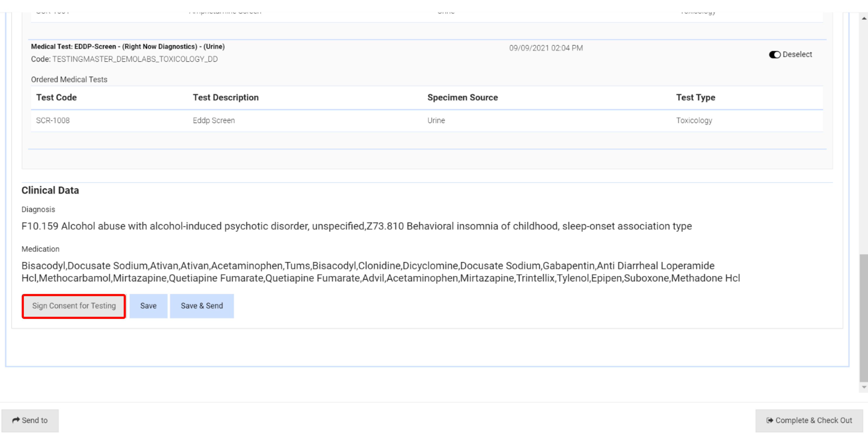This screenshot has height=435, width=868.
Task: Click the Medical Test EDDP-Screen title
Action: click(x=128, y=46)
